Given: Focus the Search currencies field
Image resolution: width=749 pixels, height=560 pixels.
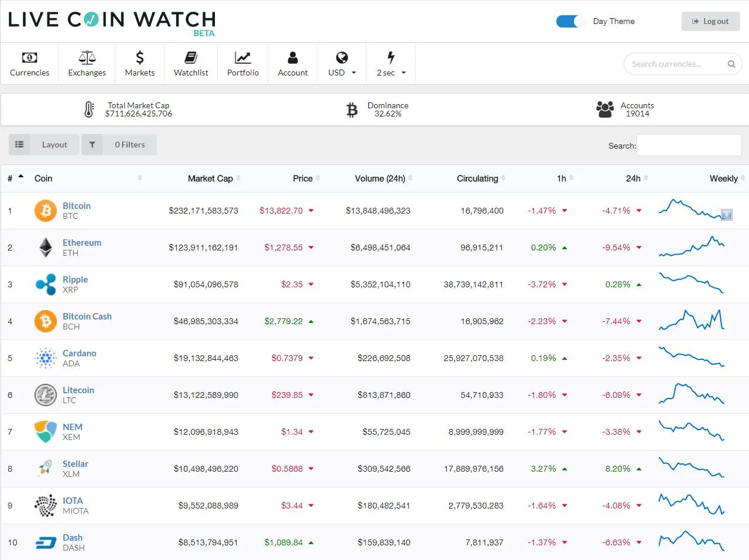Looking at the screenshot, I should click(x=682, y=64).
